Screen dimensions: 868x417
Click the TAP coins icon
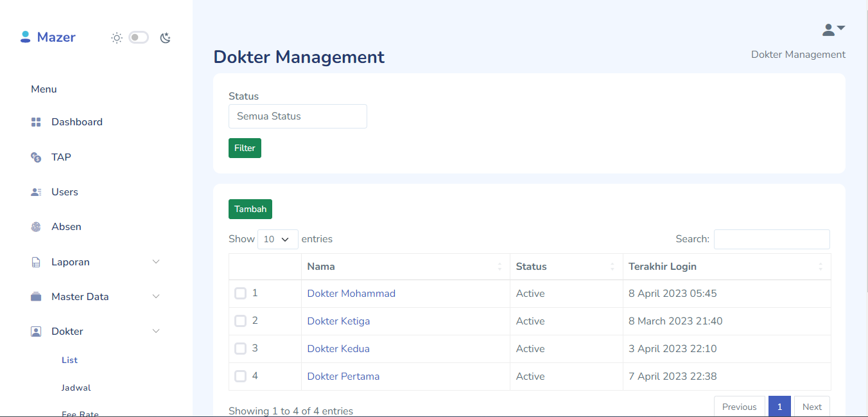point(36,157)
